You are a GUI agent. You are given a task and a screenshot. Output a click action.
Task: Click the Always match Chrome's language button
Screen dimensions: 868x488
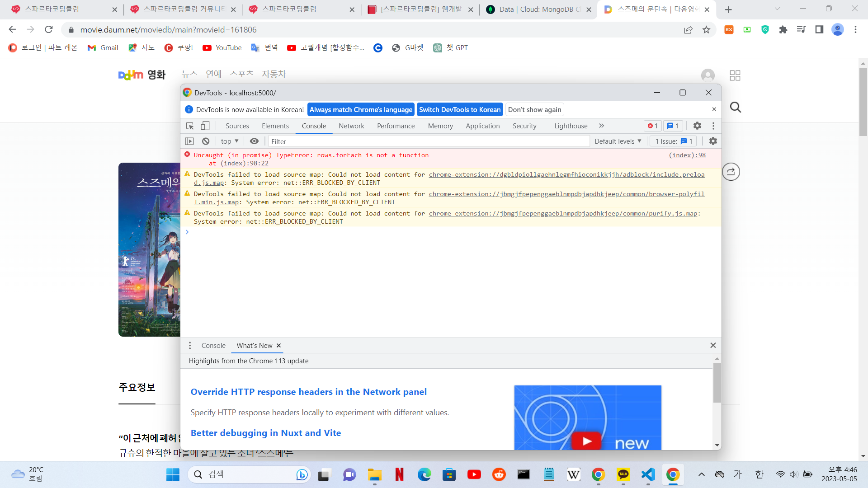(361, 110)
